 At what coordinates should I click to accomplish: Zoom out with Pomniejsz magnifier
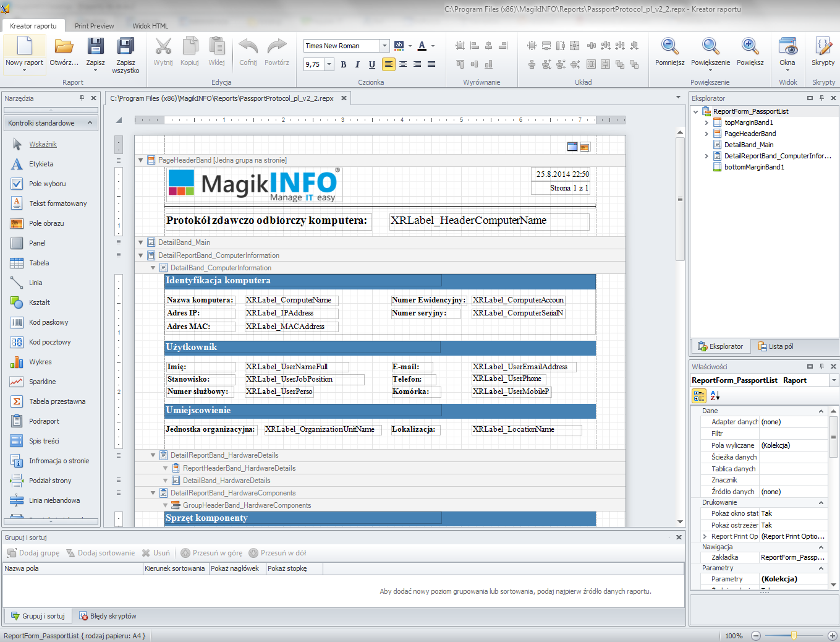click(x=670, y=46)
